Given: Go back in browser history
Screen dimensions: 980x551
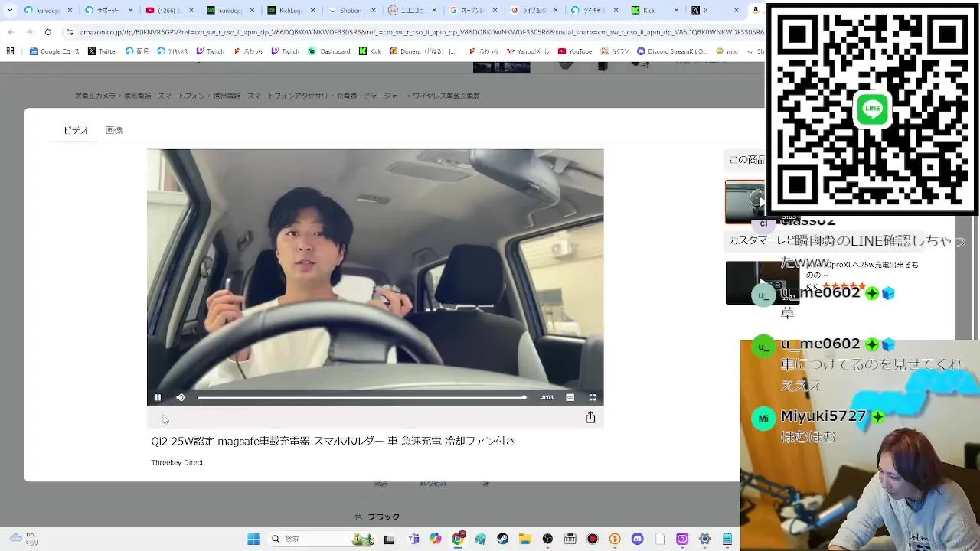Looking at the screenshot, I should click(x=11, y=32).
